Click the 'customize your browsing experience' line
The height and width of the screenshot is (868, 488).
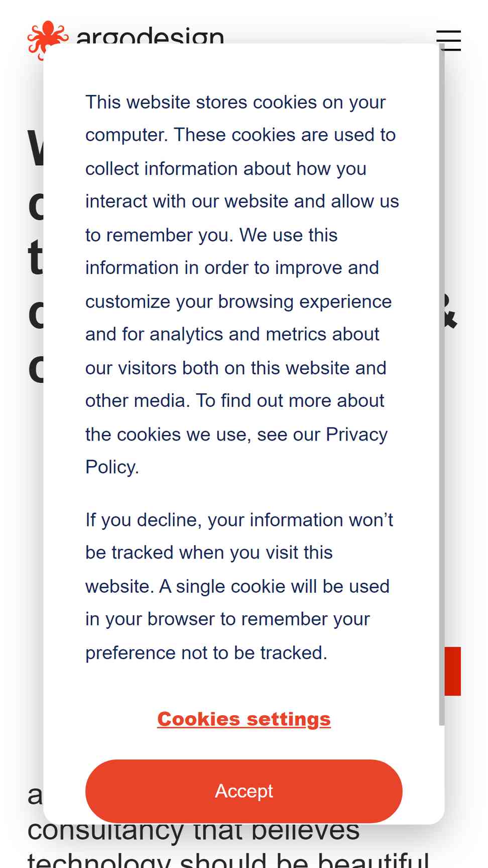pyautogui.click(x=238, y=301)
